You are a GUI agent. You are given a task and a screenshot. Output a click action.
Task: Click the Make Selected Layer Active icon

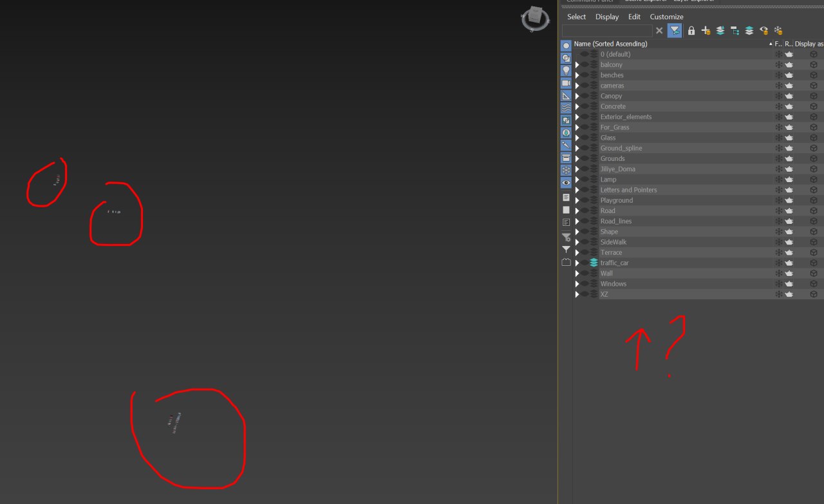coord(749,30)
